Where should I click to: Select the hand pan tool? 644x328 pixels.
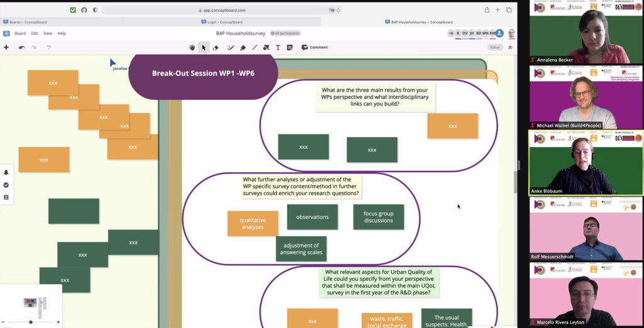192,48
